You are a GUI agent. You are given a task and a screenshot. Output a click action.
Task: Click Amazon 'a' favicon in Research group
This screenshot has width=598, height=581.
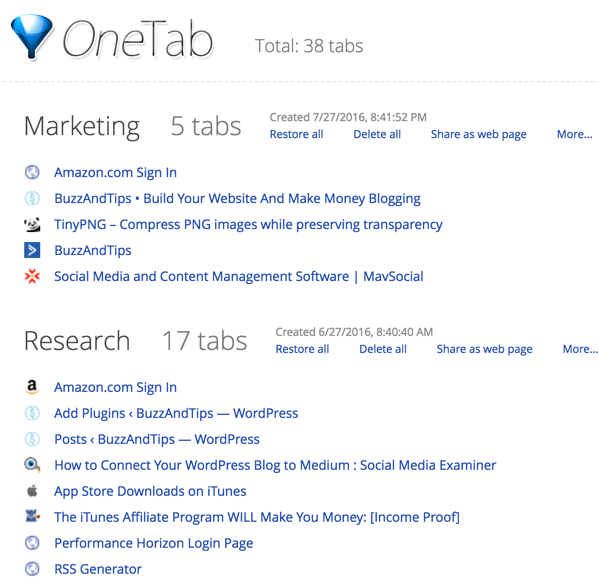coord(32,387)
